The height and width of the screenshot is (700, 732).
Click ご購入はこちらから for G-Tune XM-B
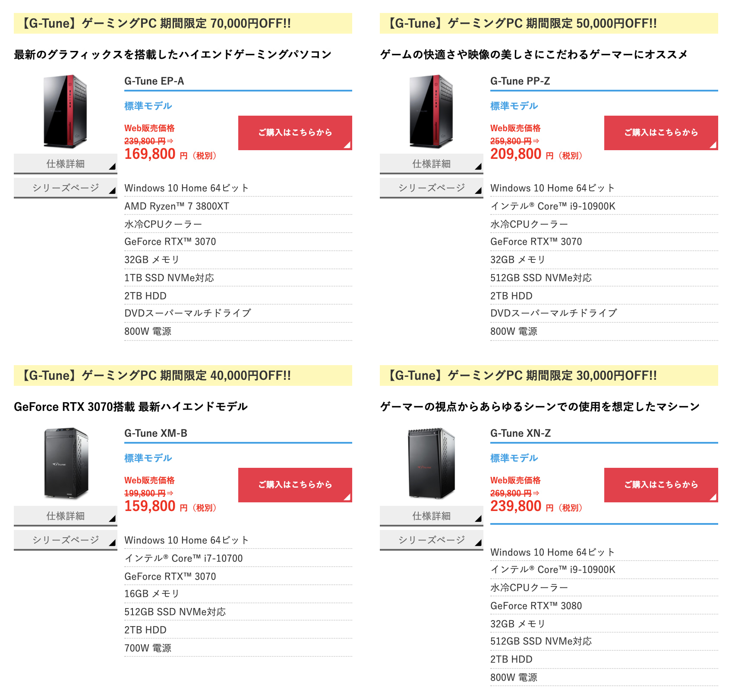[295, 485]
